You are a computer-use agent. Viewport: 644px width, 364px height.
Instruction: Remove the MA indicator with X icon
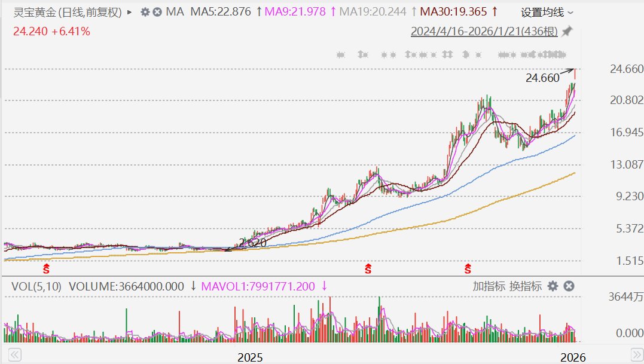157,12
